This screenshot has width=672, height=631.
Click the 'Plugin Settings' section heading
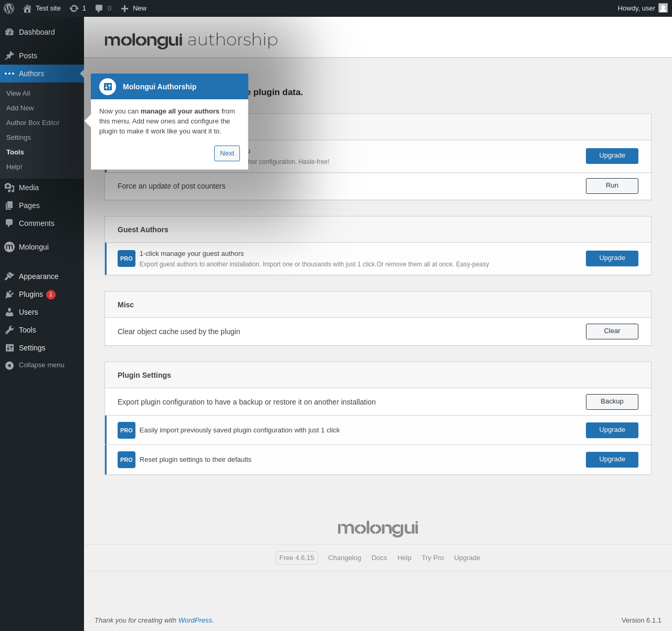click(x=144, y=375)
